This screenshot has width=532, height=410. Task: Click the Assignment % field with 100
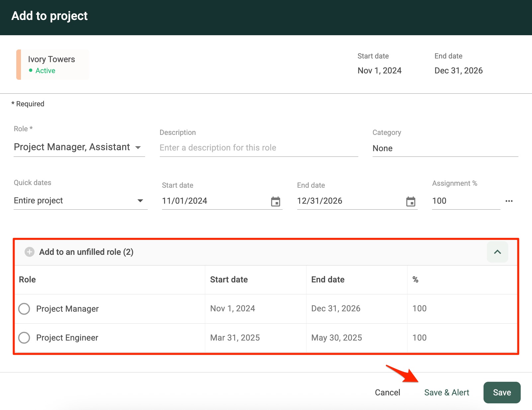(466, 201)
